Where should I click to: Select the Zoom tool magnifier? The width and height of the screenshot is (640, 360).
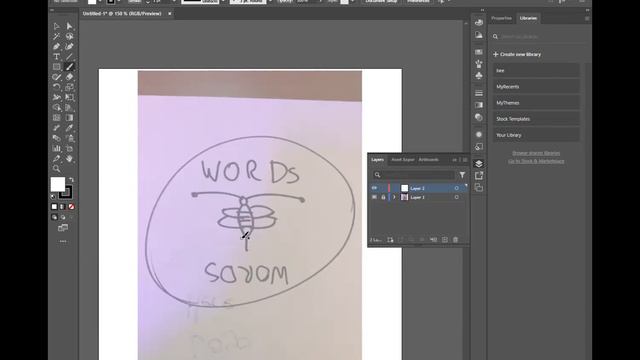click(57, 169)
